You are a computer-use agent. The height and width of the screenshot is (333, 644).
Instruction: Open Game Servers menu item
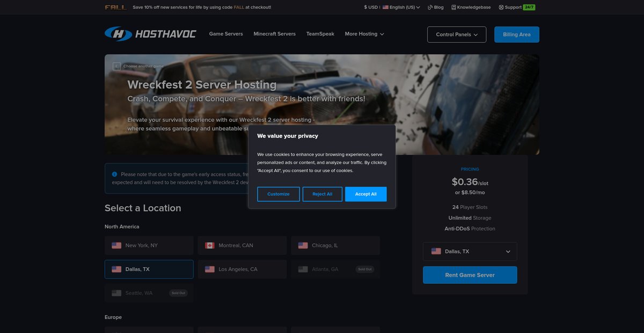click(x=226, y=34)
